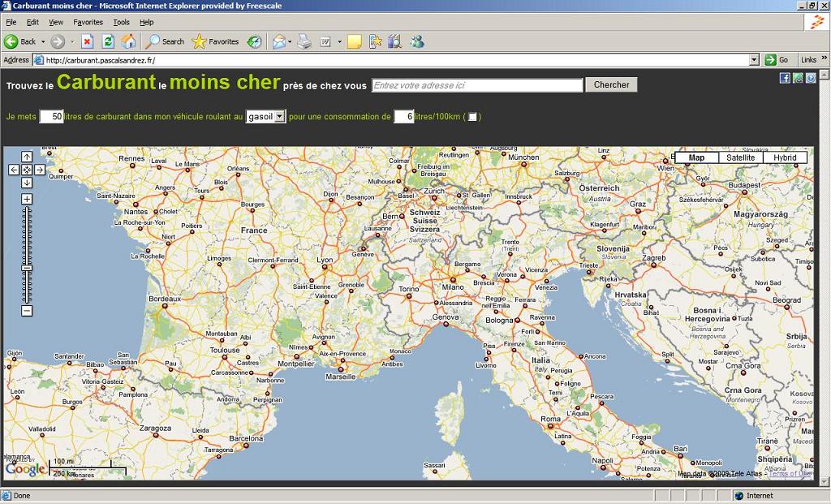Screen dimensions: 831x504
Task: Stop page loading with the red X icon
Action: [x=88, y=41]
